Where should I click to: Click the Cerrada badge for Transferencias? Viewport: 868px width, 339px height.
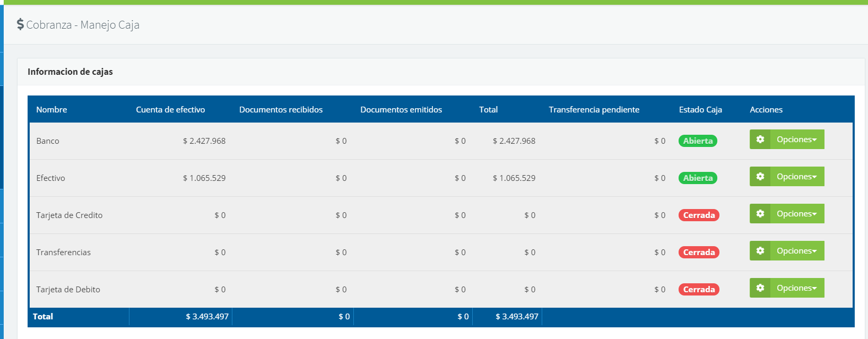(699, 253)
